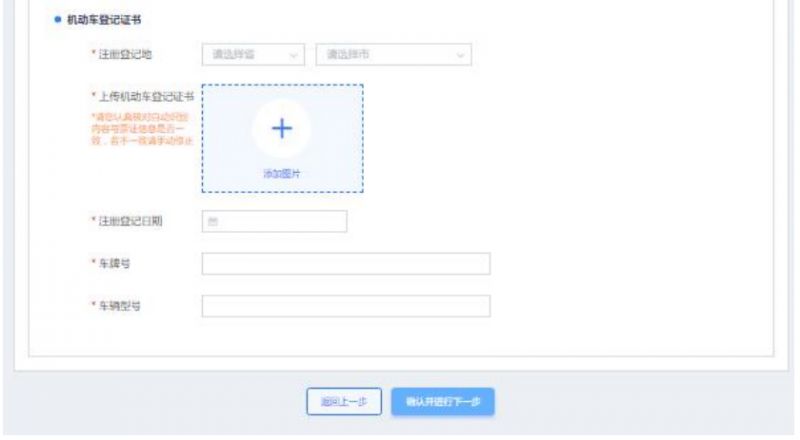The image size is (800, 440).
Task: Click the 机动车登记证书 section heading
Action: point(104,20)
